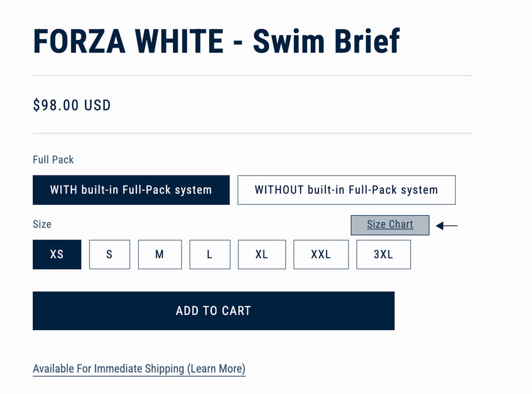Click the FORZA WHITE - Swim Brief title

coord(216,41)
